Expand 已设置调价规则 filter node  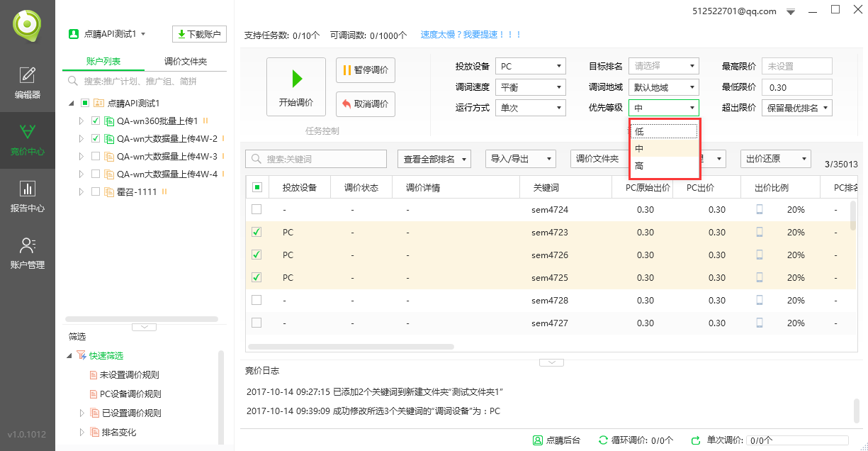[x=81, y=413]
